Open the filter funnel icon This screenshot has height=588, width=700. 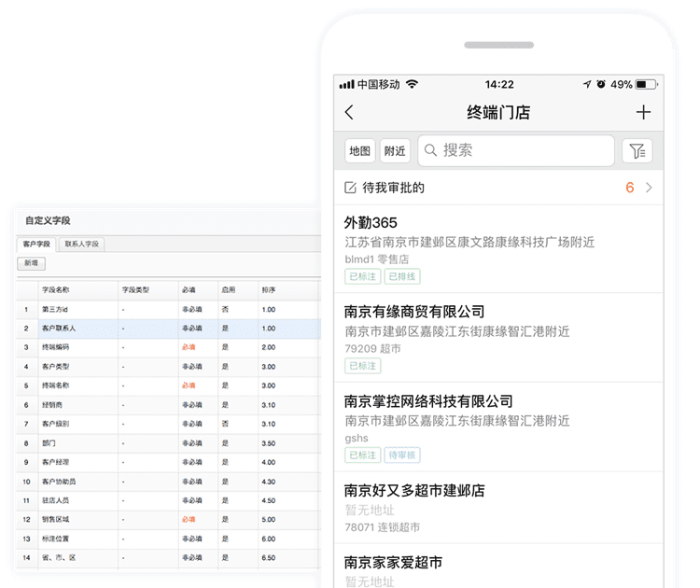click(637, 151)
